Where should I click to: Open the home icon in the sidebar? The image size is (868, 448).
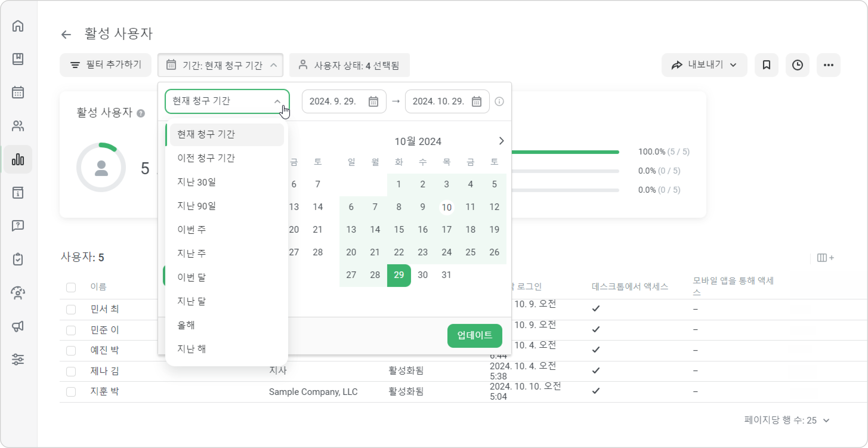click(x=18, y=26)
